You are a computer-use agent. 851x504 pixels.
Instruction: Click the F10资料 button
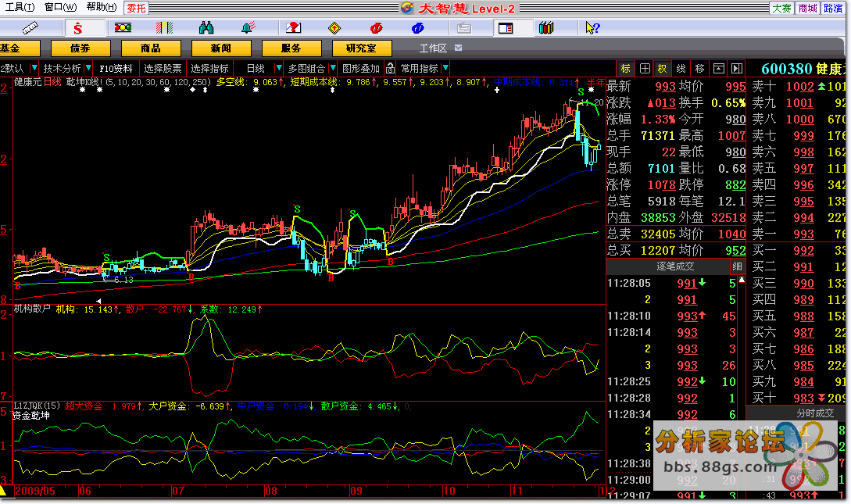click(x=116, y=68)
